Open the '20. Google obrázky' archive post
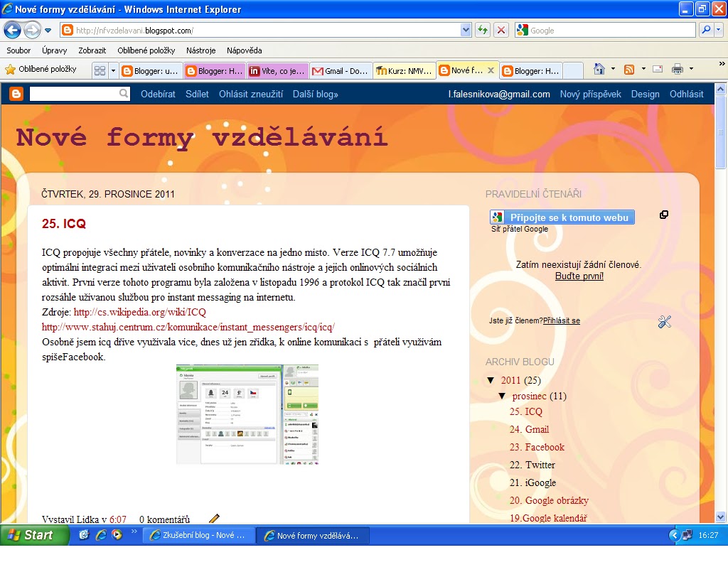The width and height of the screenshot is (728, 572). [x=549, y=500]
